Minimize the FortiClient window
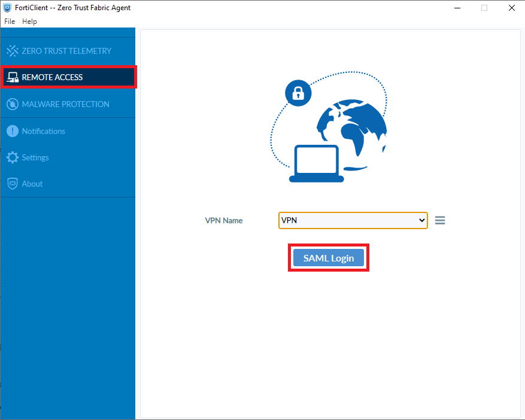 (x=457, y=8)
